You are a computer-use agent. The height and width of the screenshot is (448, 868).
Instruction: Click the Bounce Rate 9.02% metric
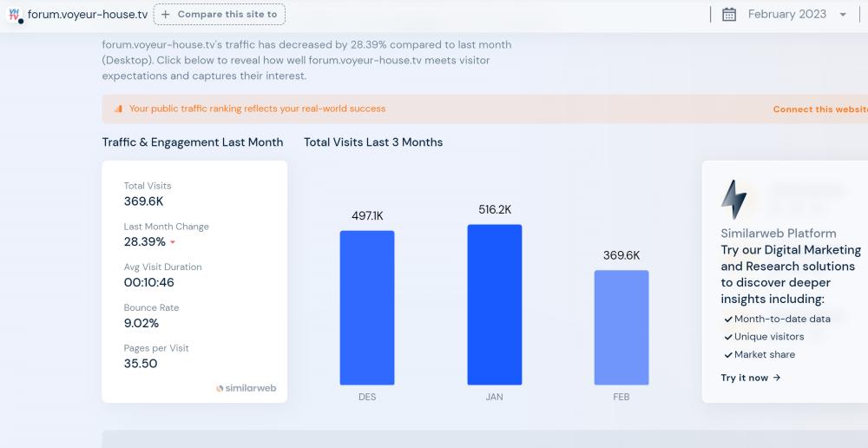[141, 323]
